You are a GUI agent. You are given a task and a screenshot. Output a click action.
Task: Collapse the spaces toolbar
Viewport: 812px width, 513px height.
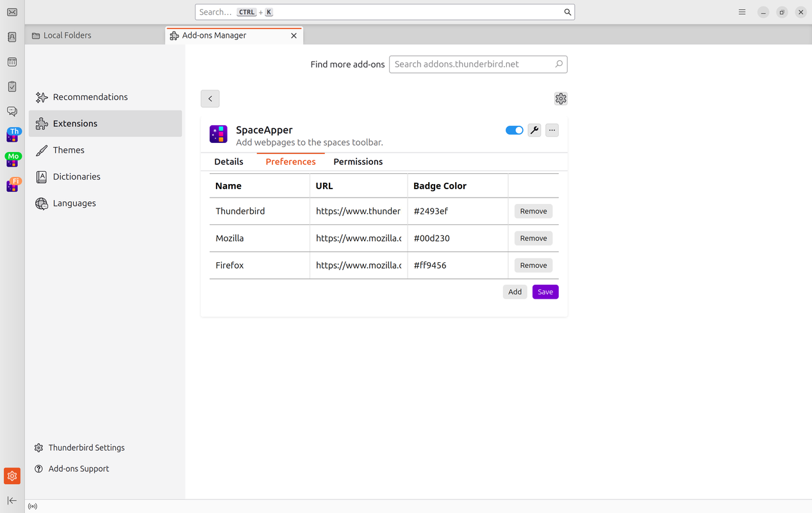pos(12,500)
